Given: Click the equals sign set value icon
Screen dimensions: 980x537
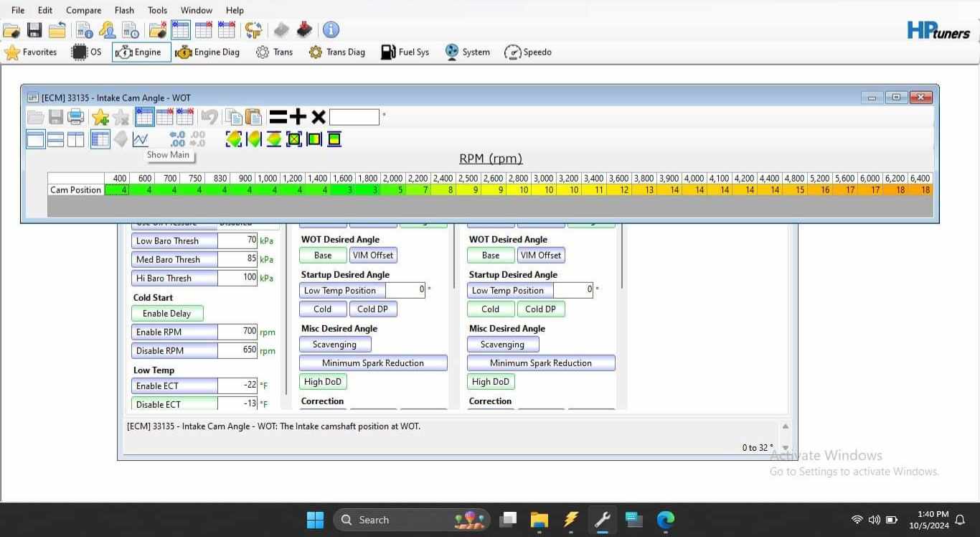Looking at the screenshot, I should [x=278, y=117].
